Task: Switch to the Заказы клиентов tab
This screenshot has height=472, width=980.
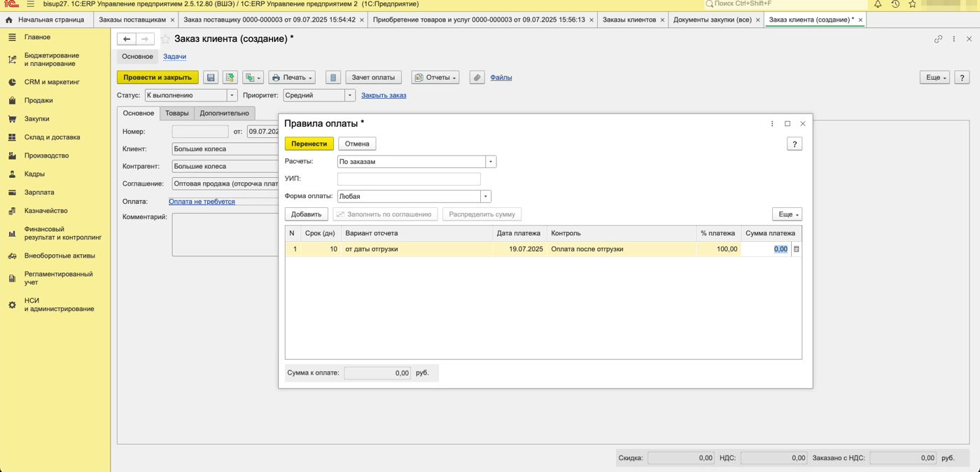Action: [629, 20]
